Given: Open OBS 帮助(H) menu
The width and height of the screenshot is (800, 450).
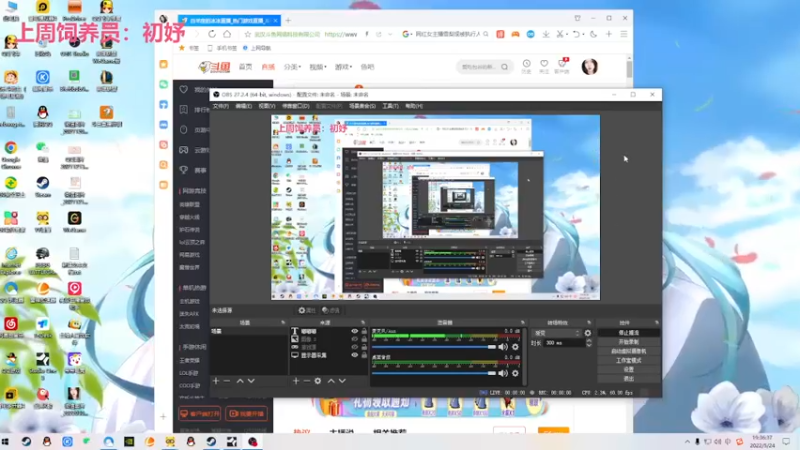Looking at the screenshot, I should point(414,106).
